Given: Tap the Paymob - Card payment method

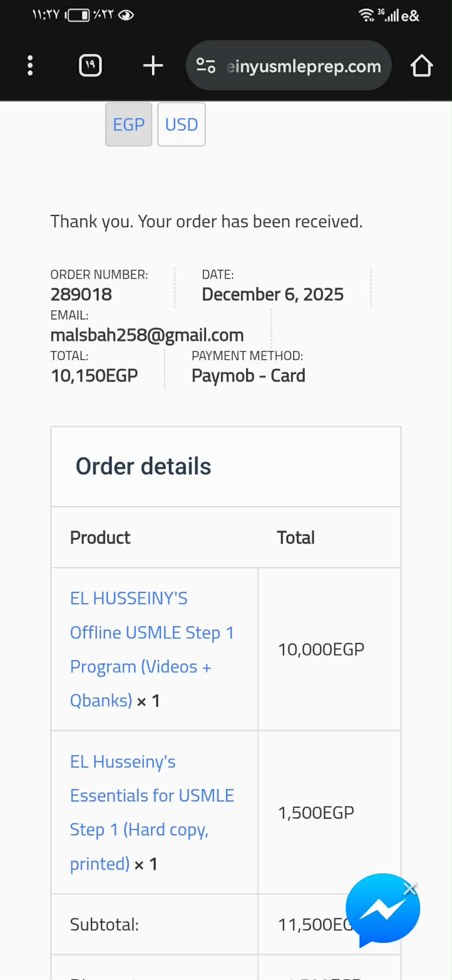Looking at the screenshot, I should coord(248,375).
